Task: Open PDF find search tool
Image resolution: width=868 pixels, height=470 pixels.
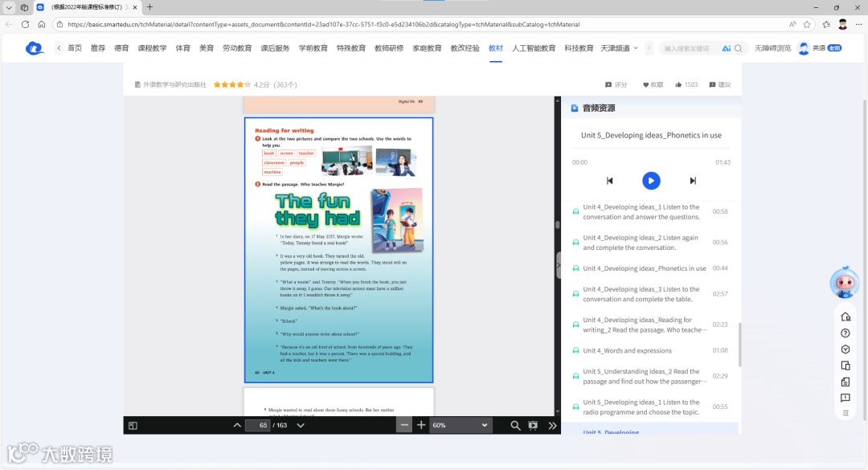Action: pyautogui.click(x=515, y=425)
